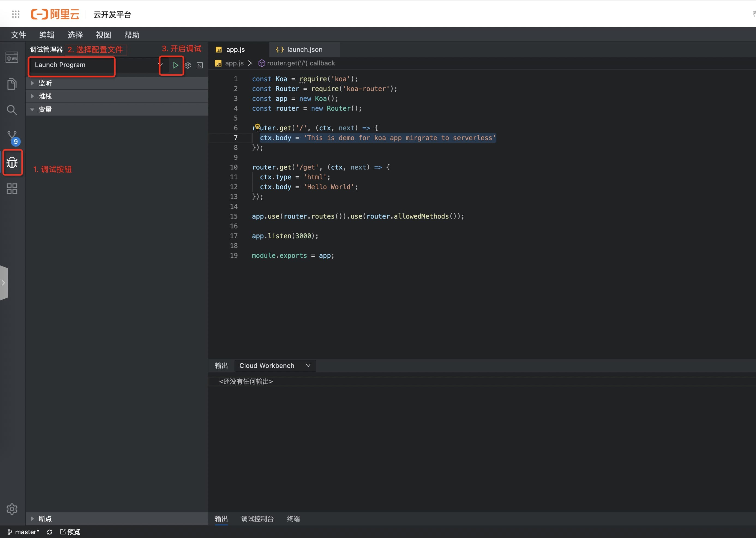
Task: Click the Aliyun logo
Action: coord(55,14)
